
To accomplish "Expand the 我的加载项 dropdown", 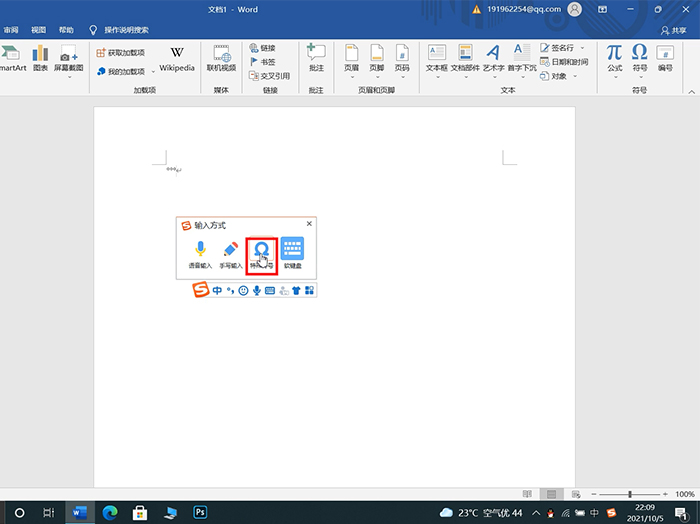I will pyautogui.click(x=153, y=71).
